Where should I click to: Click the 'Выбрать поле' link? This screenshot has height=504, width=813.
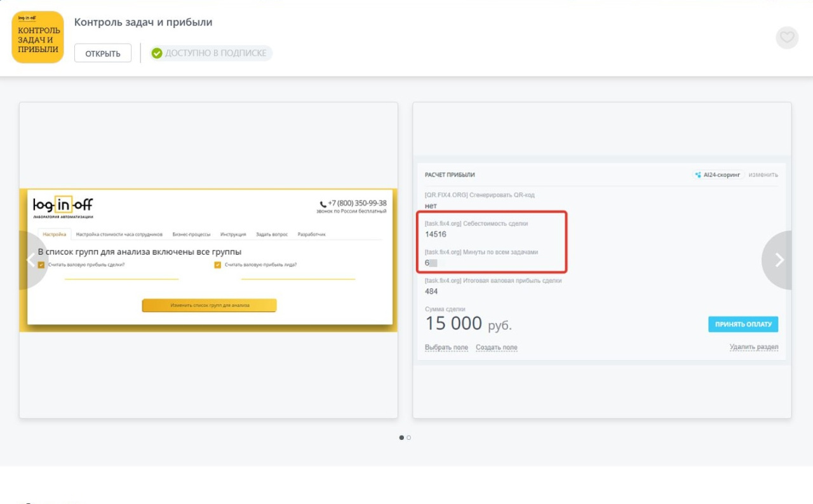click(446, 347)
